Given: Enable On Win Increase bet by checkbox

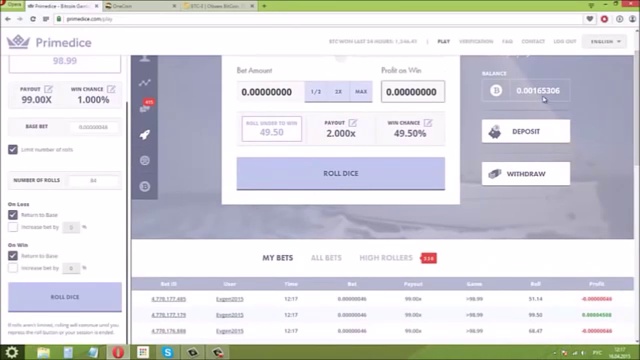Looking at the screenshot, I should point(13,268).
